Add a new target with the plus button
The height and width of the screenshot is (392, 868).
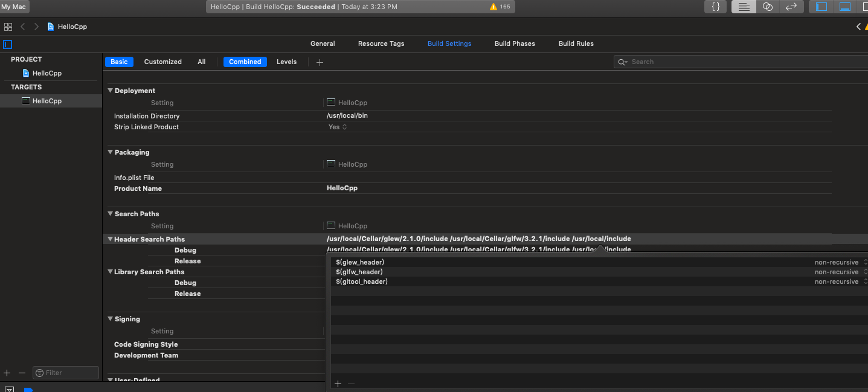[7, 373]
